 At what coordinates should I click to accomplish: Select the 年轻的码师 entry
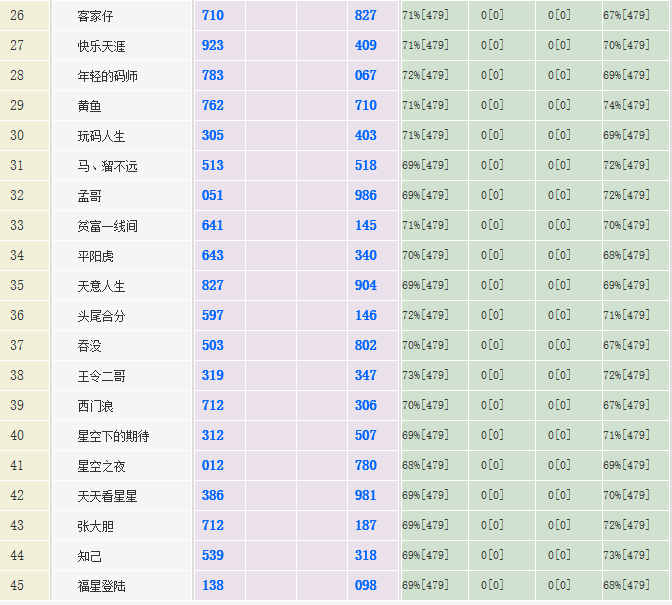(x=108, y=76)
